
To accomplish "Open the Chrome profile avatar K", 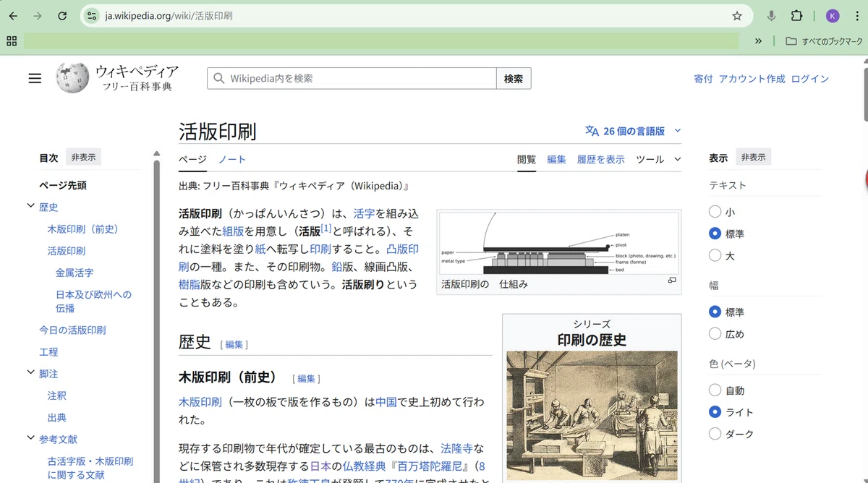I will 833,16.
